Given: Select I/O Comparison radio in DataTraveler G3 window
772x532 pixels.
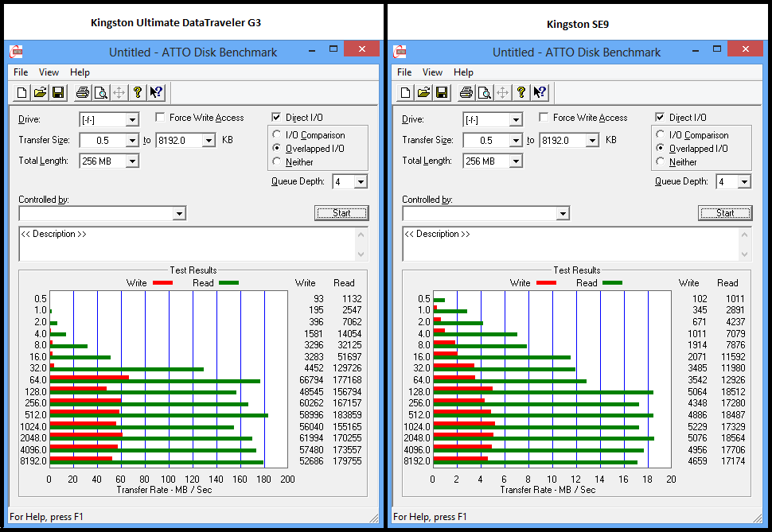Looking at the screenshot, I should pyautogui.click(x=277, y=134).
